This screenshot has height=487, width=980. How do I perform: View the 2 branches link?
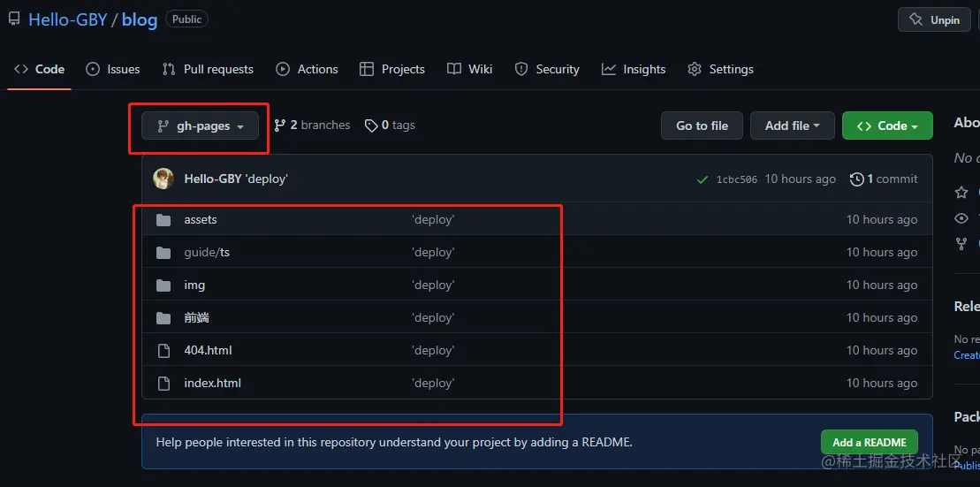[x=312, y=126]
